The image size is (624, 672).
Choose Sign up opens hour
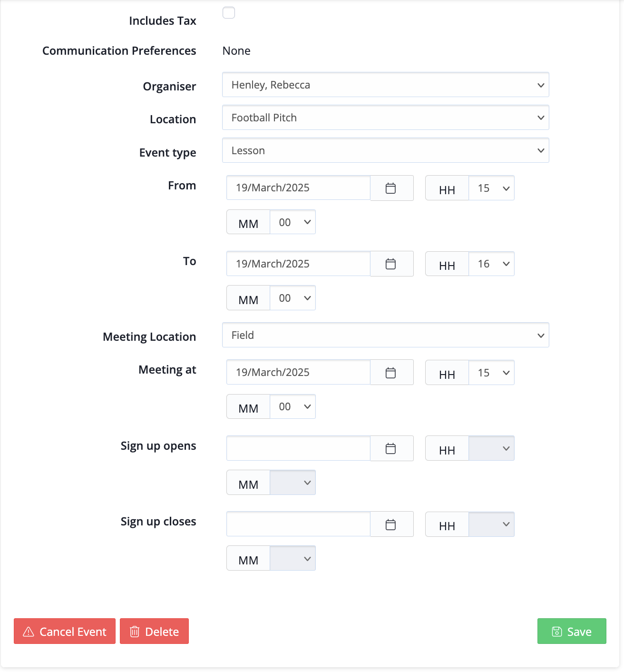point(491,448)
